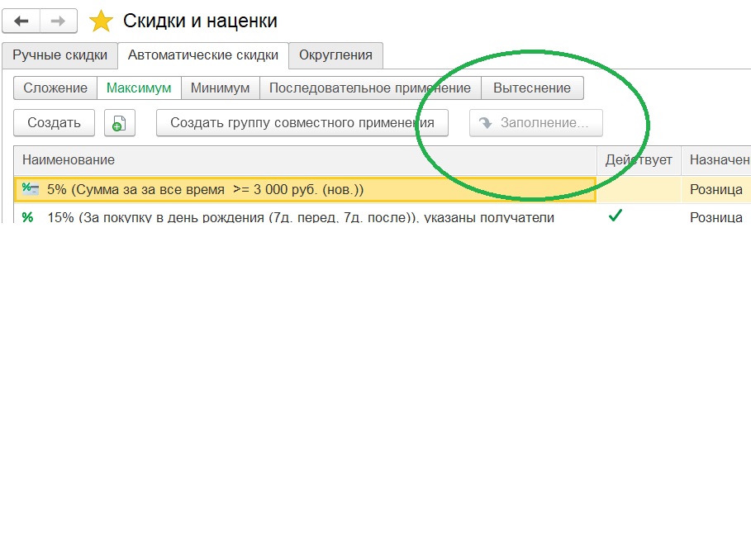Click the Действует column header
The height and width of the screenshot is (560, 751).
tap(638, 159)
